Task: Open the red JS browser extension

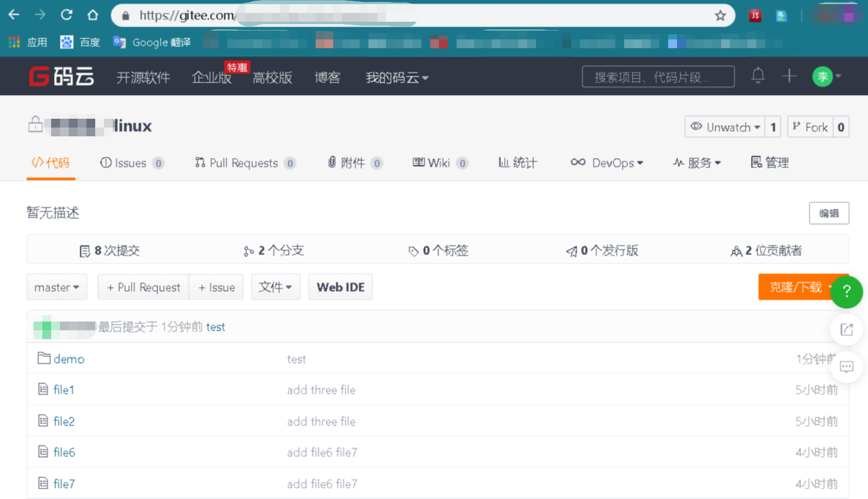Action: [x=755, y=15]
